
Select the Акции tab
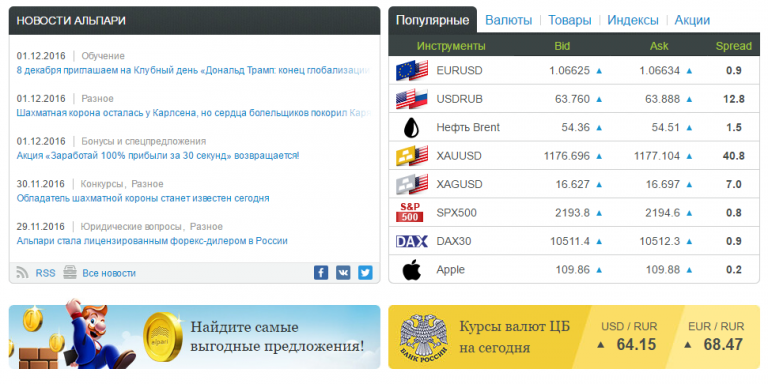(x=692, y=20)
